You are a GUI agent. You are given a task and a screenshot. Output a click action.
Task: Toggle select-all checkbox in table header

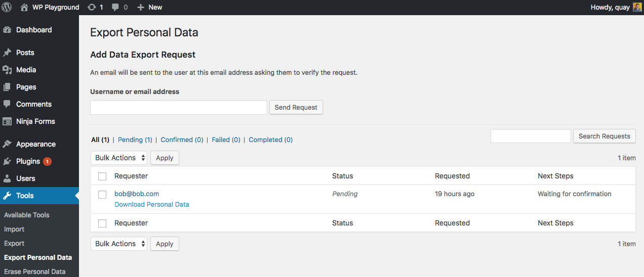(102, 176)
